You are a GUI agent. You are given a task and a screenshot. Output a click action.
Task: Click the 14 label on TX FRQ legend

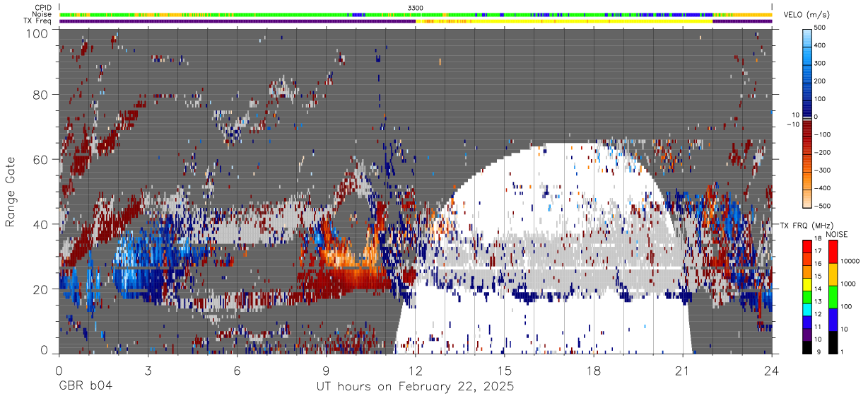click(x=819, y=291)
